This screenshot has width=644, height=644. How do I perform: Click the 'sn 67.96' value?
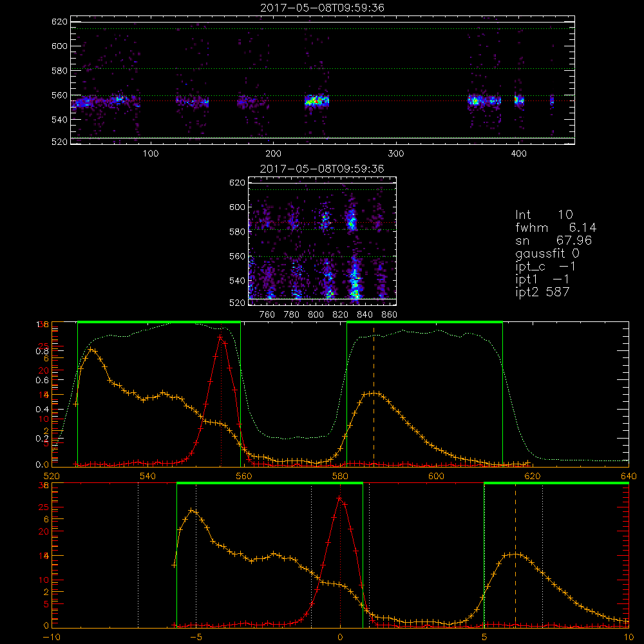pyautogui.click(x=554, y=240)
